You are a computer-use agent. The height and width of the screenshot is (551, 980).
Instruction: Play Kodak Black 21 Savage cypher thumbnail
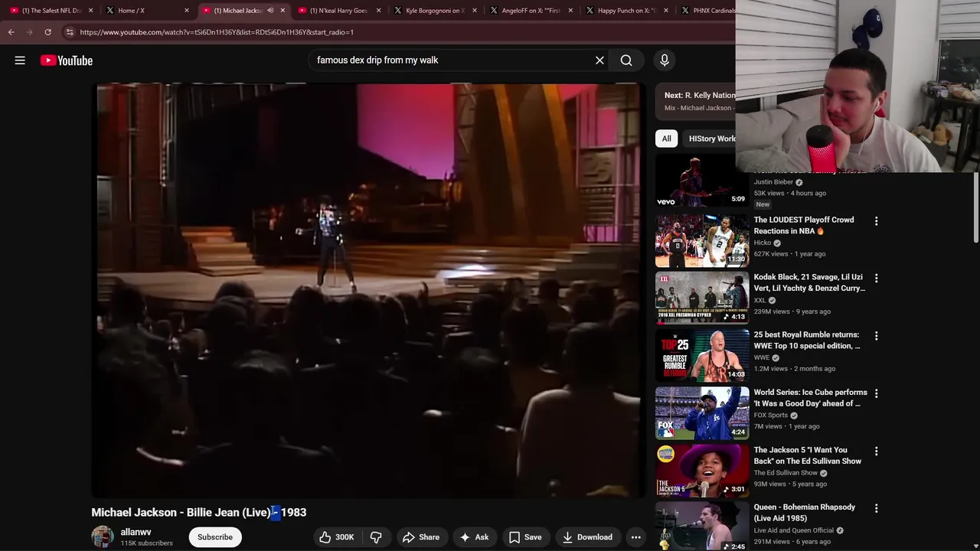[702, 298]
